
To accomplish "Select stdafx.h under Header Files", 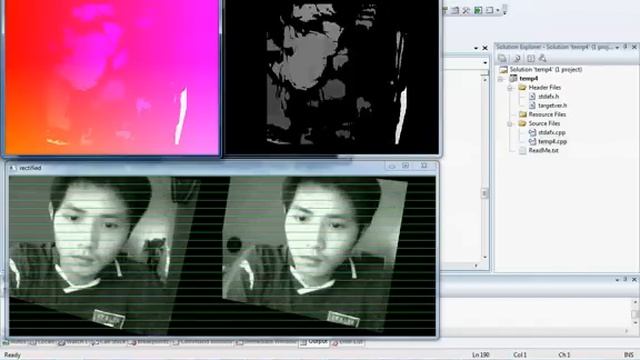I will tap(548, 97).
